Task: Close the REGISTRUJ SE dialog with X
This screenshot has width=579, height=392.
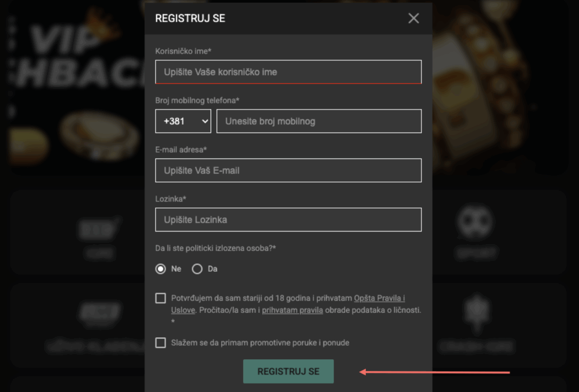Action: (413, 18)
